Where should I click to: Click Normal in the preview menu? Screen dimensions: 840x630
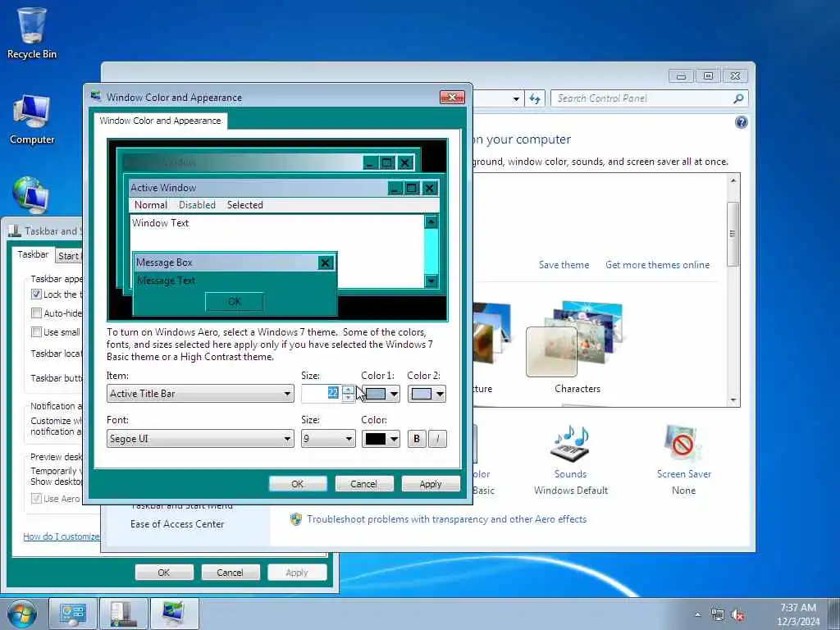(x=151, y=204)
